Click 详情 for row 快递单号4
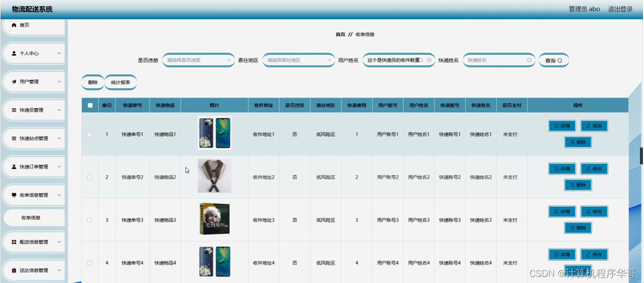The image size is (644, 283). (562, 255)
